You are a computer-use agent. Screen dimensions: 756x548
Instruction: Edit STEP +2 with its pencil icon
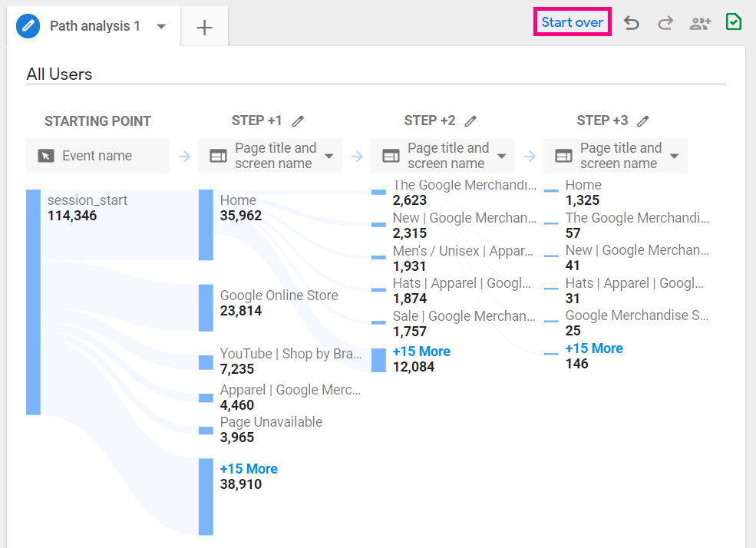pos(470,121)
